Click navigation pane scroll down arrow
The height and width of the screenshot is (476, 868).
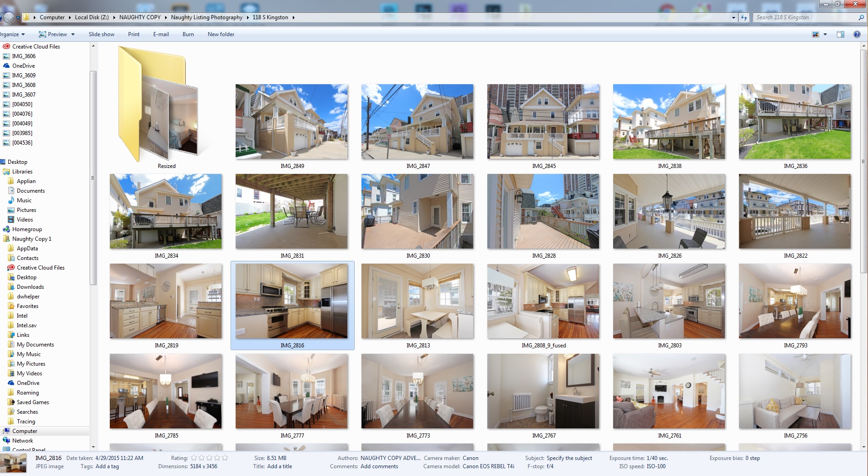[x=93, y=447]
